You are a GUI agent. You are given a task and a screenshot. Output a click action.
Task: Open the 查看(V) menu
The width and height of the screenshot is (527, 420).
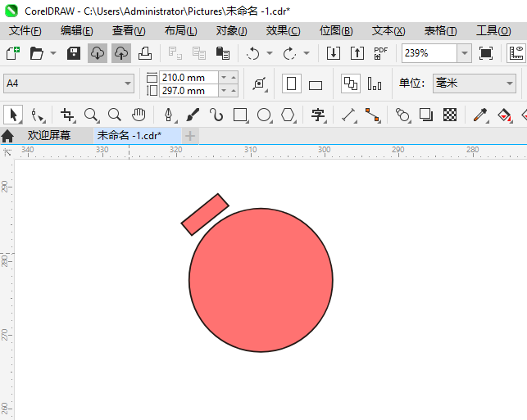coord(129,31)
